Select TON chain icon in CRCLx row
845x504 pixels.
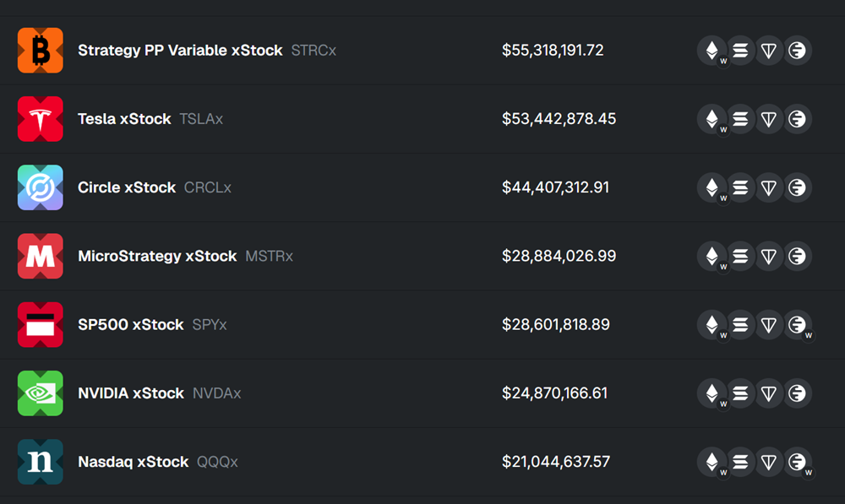pos(768,187)
